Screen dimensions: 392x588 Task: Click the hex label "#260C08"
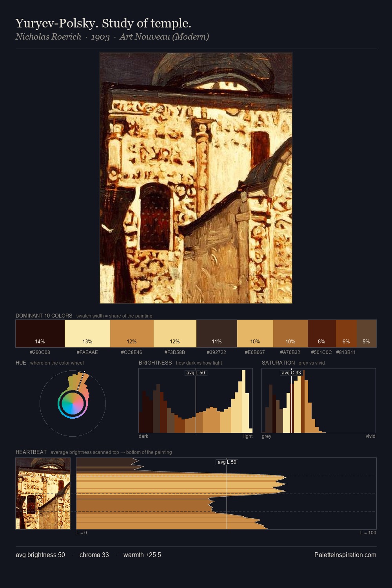[40, 352]
